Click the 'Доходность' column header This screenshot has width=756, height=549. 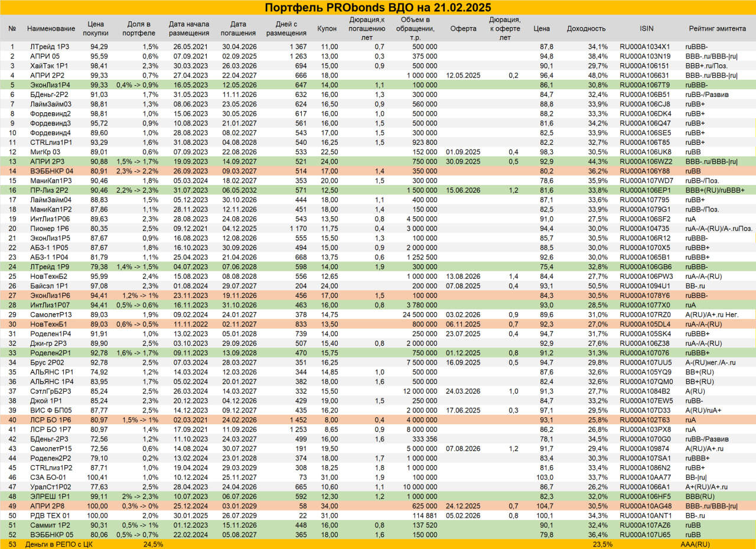[x=586, y=29]
